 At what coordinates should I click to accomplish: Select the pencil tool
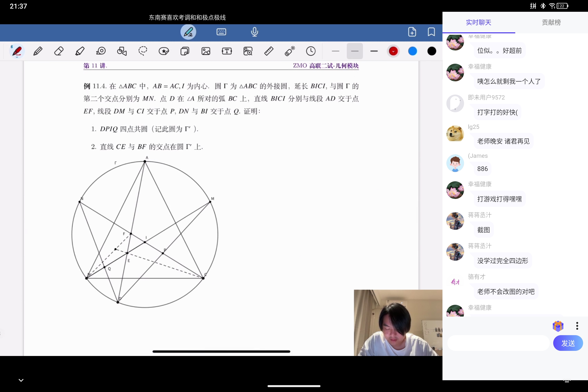click(x=38, y=51)
